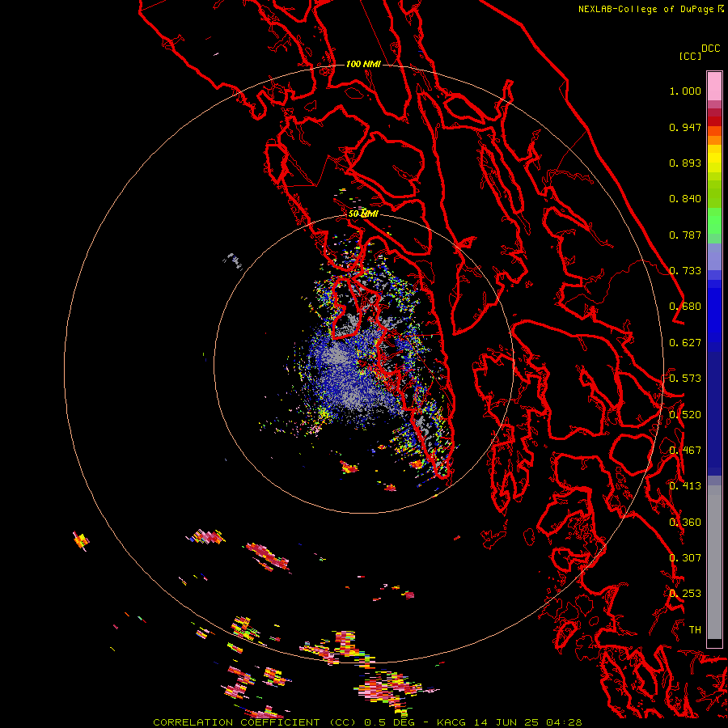
Task: Select the 0.627 scale value
Action: pyautogui.click(x=685, y=343)
